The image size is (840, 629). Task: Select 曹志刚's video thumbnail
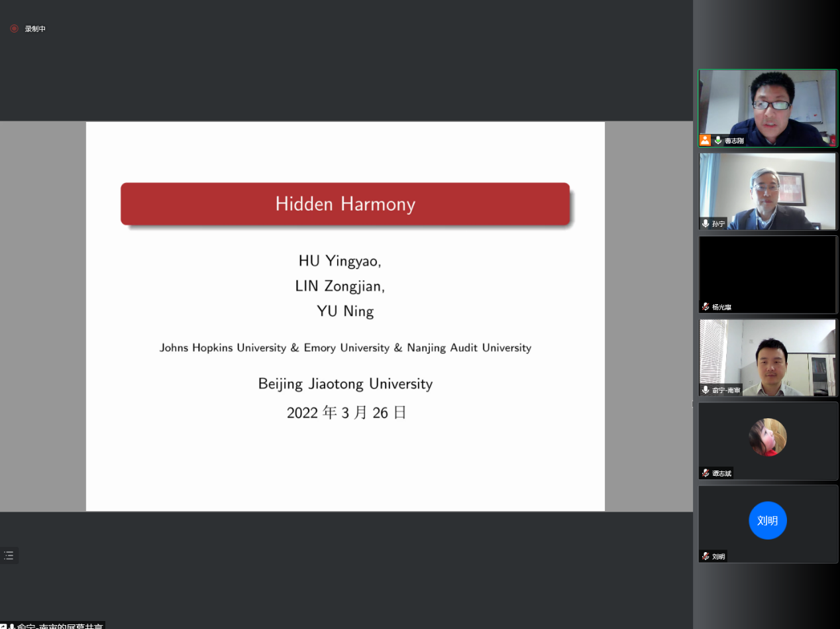coord(768,108)
